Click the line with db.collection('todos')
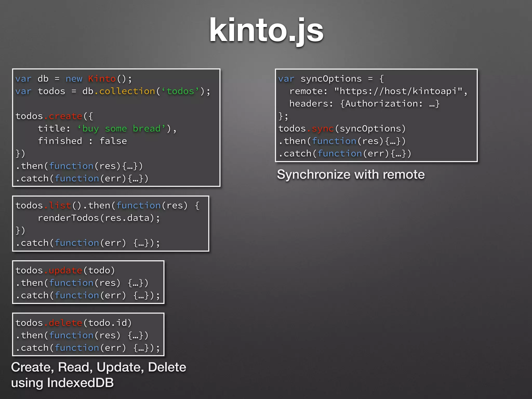The image size is (532, 399). 113,91
